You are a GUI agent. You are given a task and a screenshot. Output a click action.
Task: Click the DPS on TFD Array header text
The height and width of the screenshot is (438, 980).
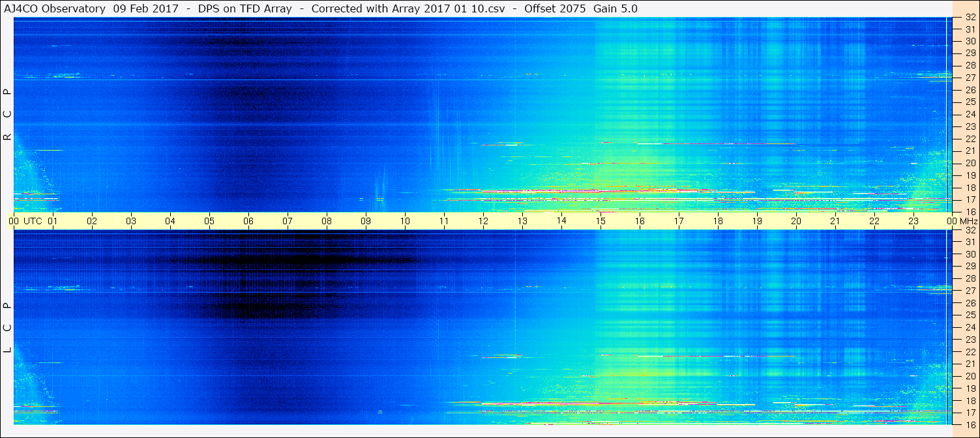coord(245,8)
